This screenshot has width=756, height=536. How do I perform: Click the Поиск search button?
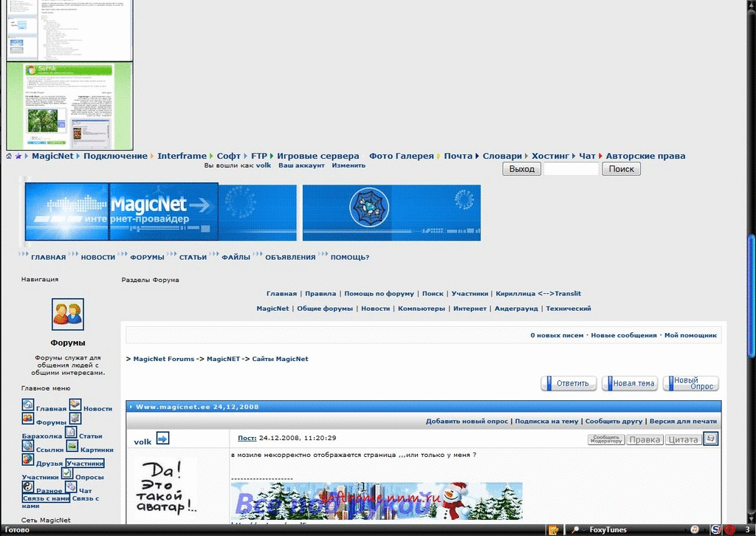pos(621,169)
